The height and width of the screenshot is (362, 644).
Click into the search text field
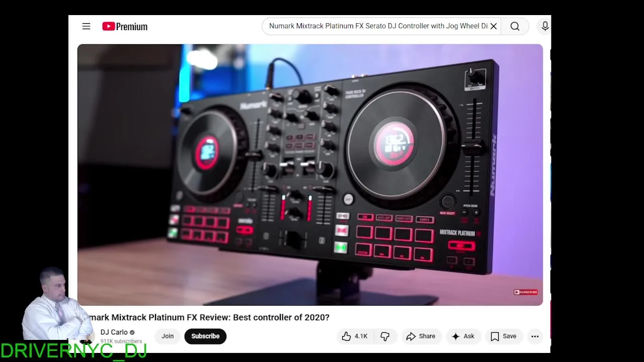click(378, 26)
